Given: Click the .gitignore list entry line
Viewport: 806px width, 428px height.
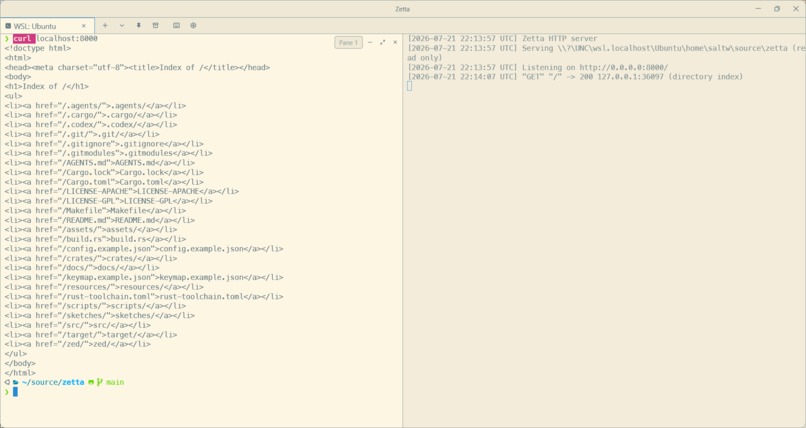Looking at the screenshot, I should tap(104, 144).
